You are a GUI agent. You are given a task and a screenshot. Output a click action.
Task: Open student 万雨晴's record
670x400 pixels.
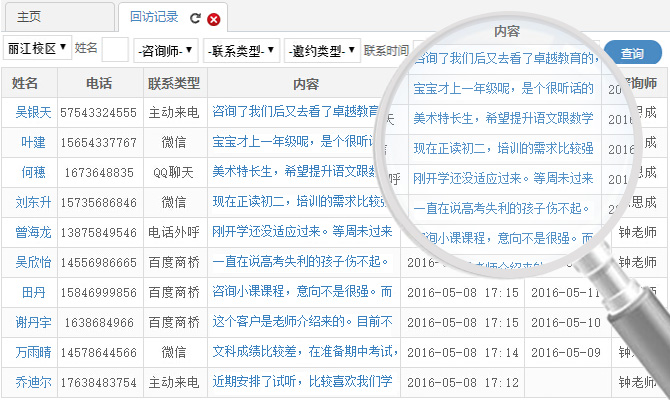(33, 352)
